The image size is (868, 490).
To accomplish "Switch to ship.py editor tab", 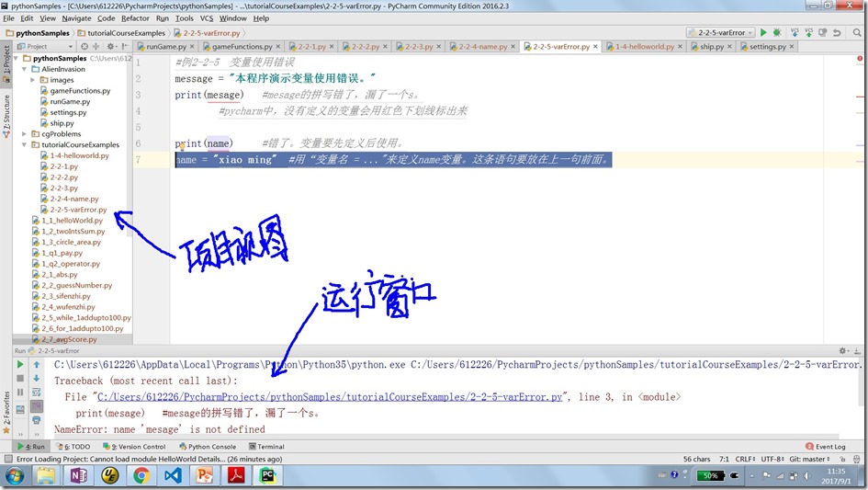I will click(x=711, y=47).
